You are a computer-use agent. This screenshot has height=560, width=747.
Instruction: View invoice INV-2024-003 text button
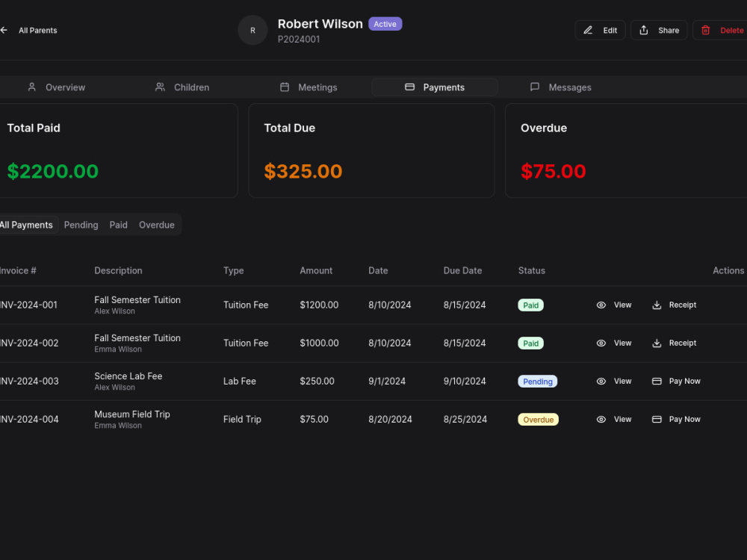click(x=622, y=382)
